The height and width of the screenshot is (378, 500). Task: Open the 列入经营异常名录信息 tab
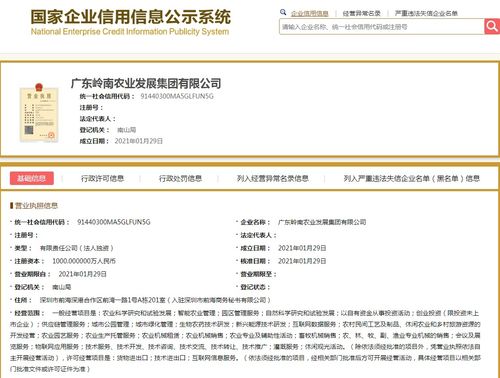click(x=273, y=178)
